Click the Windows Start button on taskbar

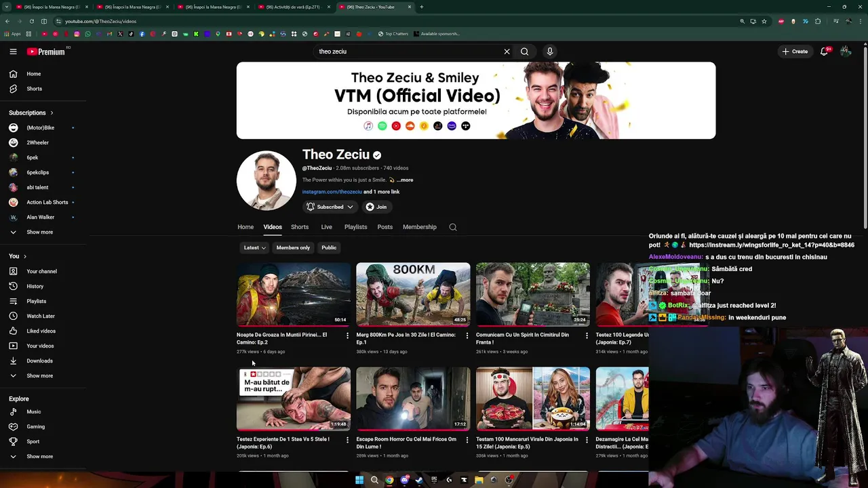coord(359,480)
